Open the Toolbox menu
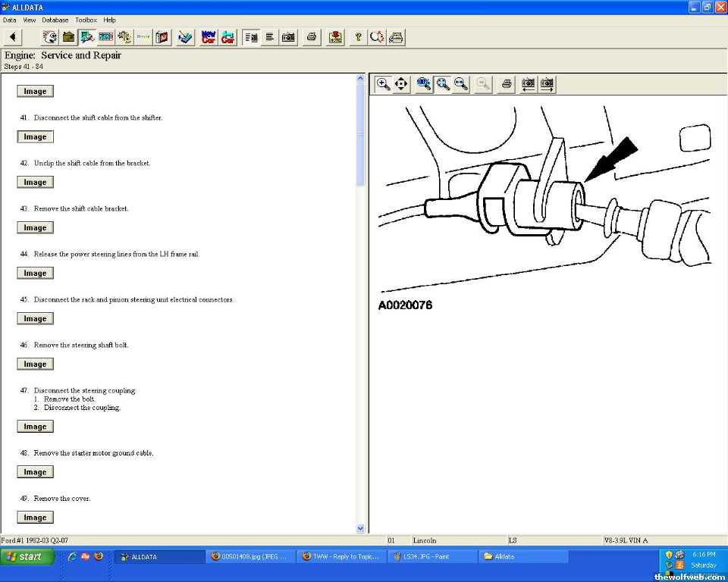 (86, 20)
